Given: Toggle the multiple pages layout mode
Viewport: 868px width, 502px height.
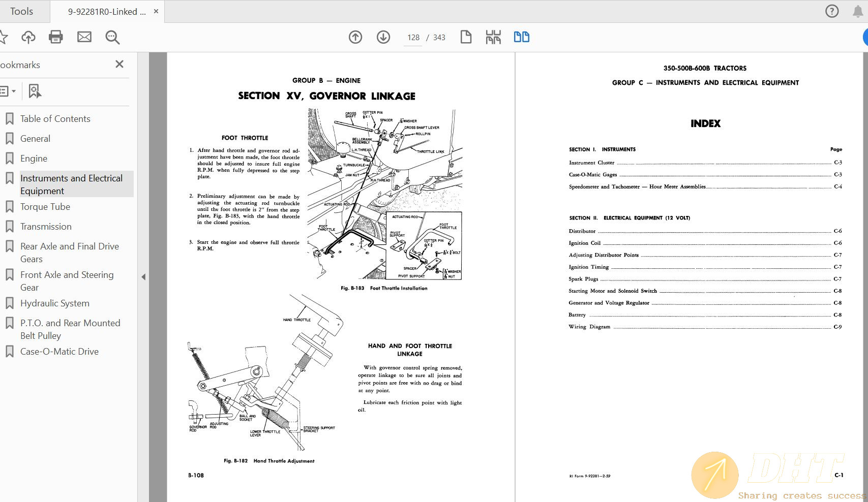Looking at the screenshot, I should click(x=492, y=37).
